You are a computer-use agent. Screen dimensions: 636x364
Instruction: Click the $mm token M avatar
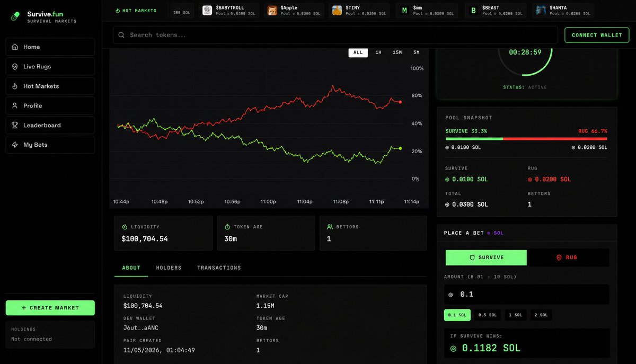404,11
